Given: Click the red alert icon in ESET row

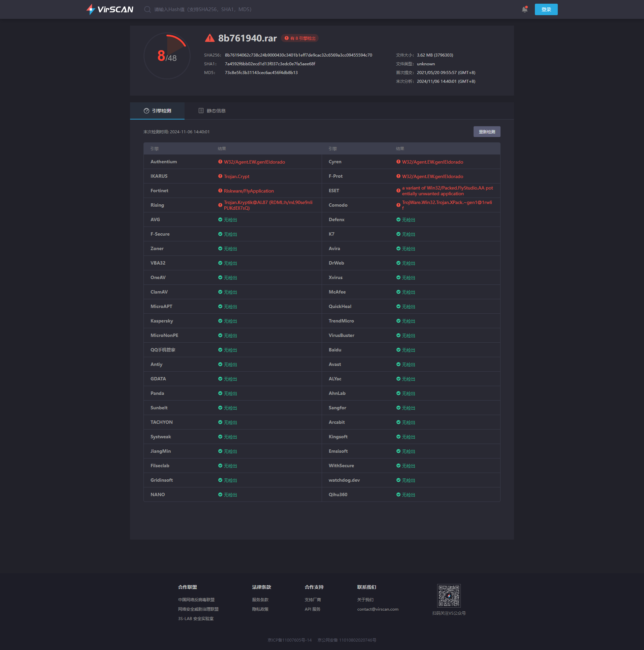Looking at the screenshot, I should [x=398, y=191].
